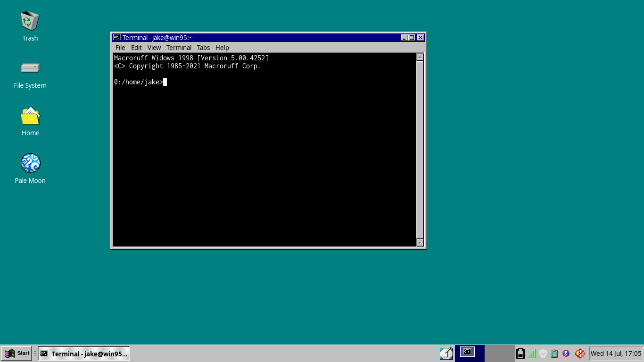Open the Help menu in Terminal
Viewport: 644px width, 362px height.
point(222,48)
